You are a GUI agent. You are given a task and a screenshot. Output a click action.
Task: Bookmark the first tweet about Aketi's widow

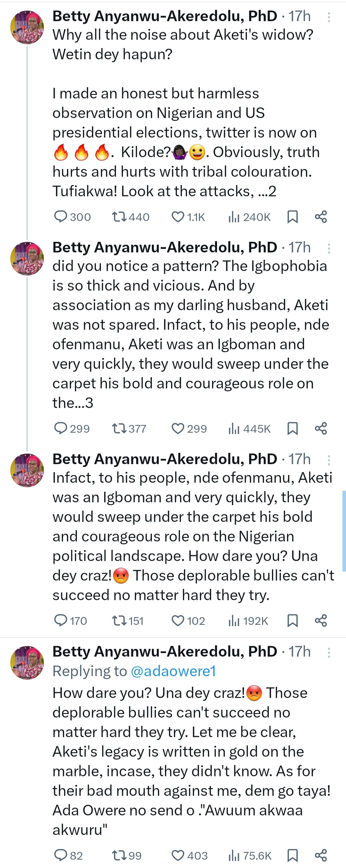coord(292,217)
